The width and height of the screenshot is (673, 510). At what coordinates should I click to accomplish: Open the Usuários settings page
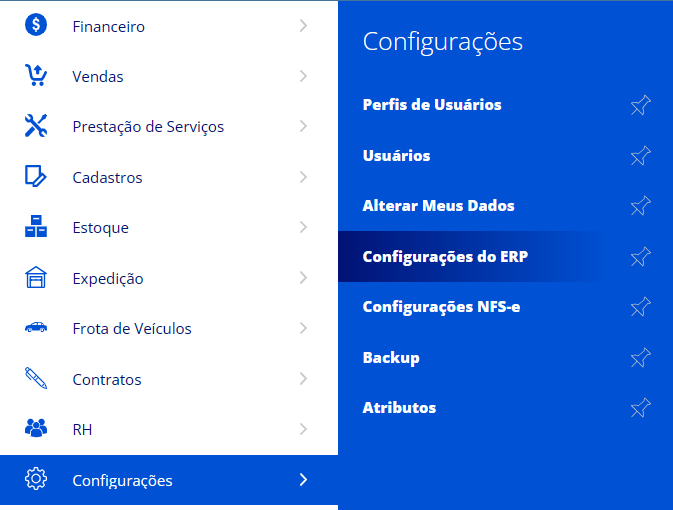pyautogui.click(x=396, y=156)
